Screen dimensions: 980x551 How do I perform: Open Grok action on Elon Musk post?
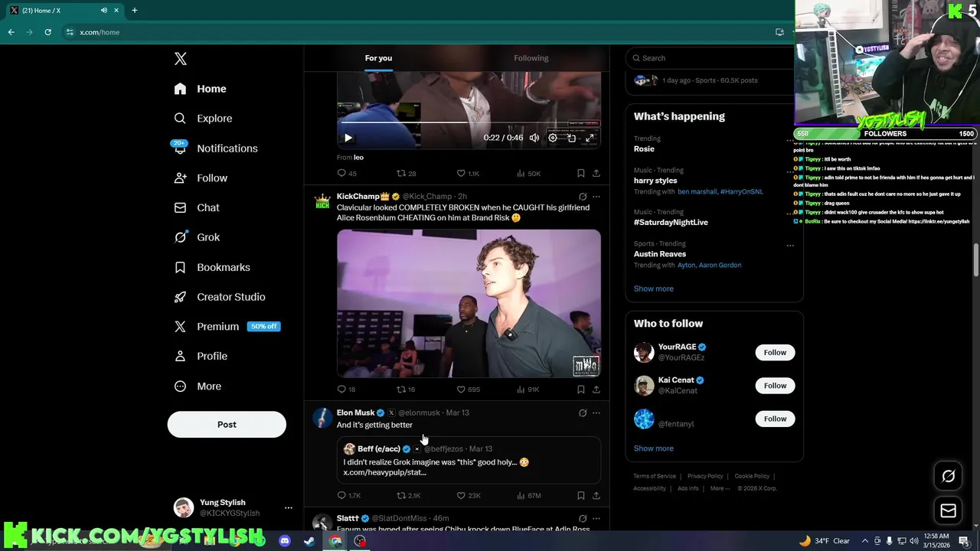point(583,412)
